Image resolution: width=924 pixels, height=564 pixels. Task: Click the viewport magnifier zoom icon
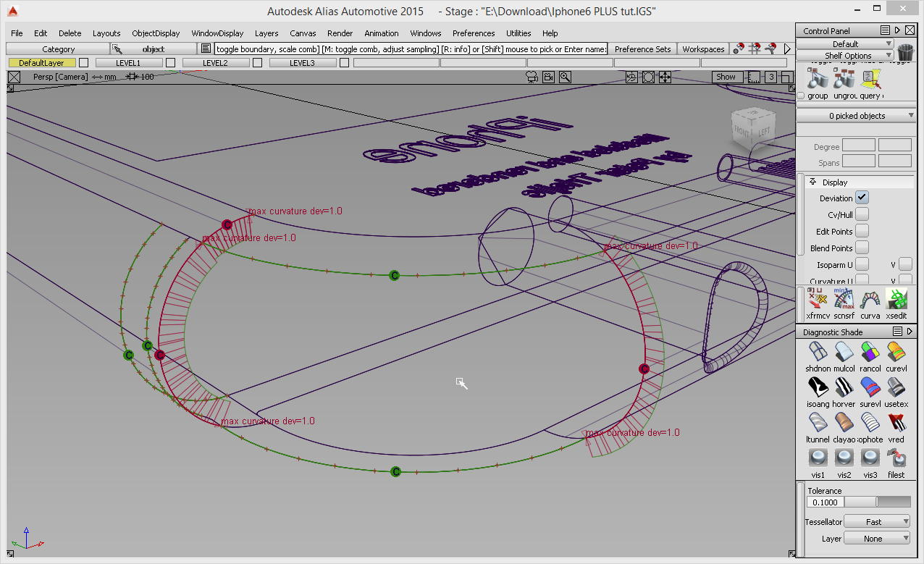click(x=565, y=77)
